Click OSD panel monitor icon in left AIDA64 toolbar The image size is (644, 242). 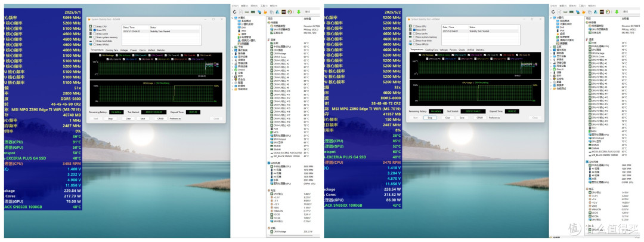click(x=284, y=12)
